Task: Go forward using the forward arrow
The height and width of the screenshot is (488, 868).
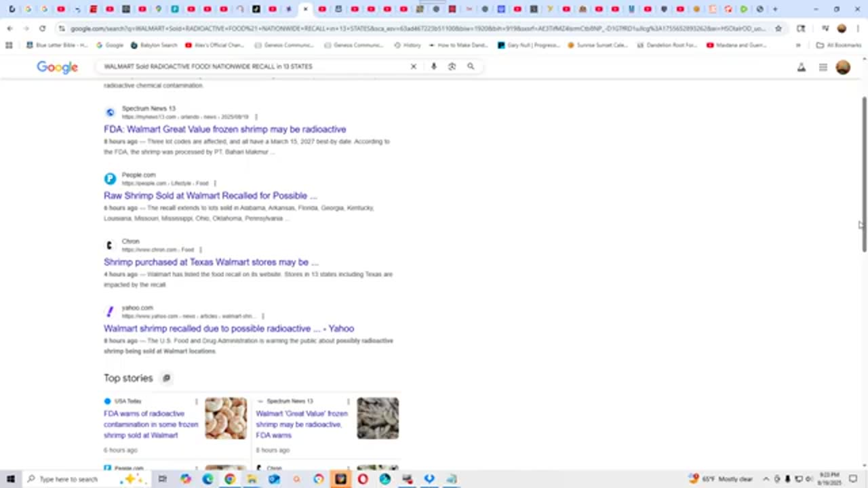Action: click(26, 28)
